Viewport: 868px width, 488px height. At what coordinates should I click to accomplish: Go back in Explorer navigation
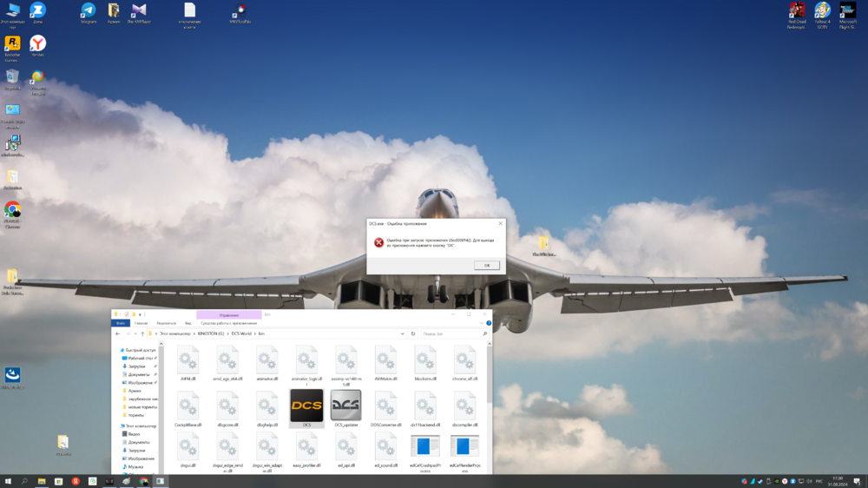(117, 333)
